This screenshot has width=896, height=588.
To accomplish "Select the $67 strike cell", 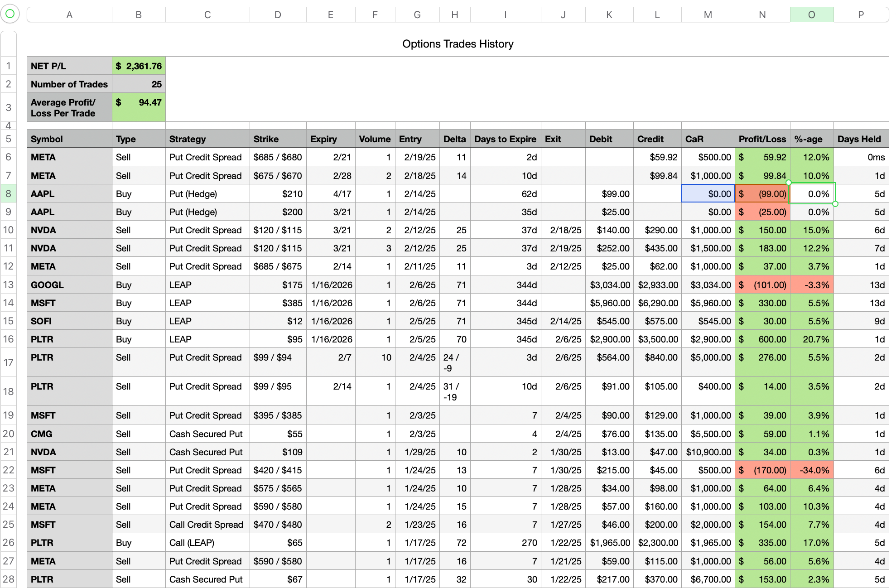I will 278,579.
